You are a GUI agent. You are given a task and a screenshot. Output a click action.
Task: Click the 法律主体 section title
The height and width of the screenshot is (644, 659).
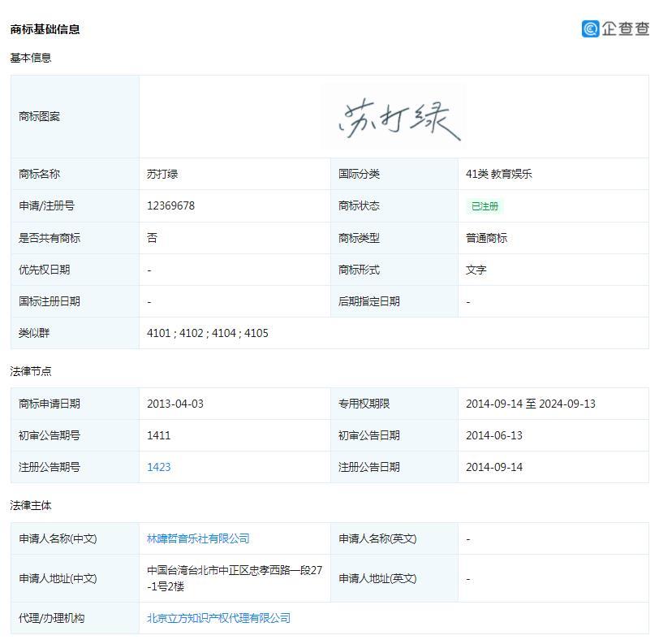(x=31, y=505)
